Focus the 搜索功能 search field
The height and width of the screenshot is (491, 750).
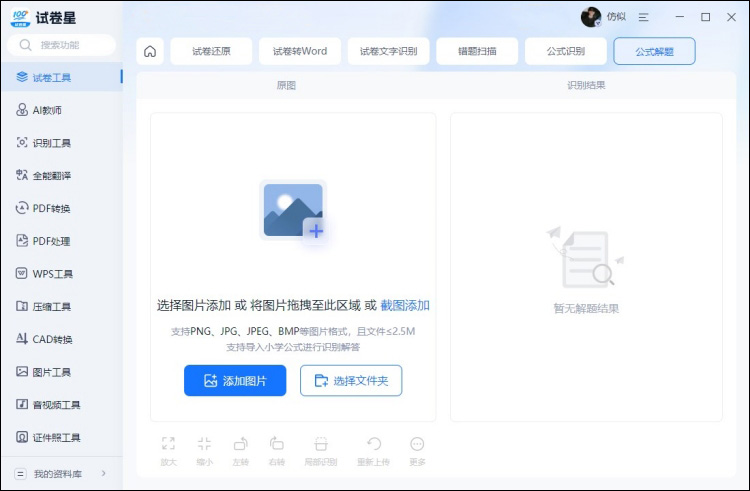coord(62,45)
